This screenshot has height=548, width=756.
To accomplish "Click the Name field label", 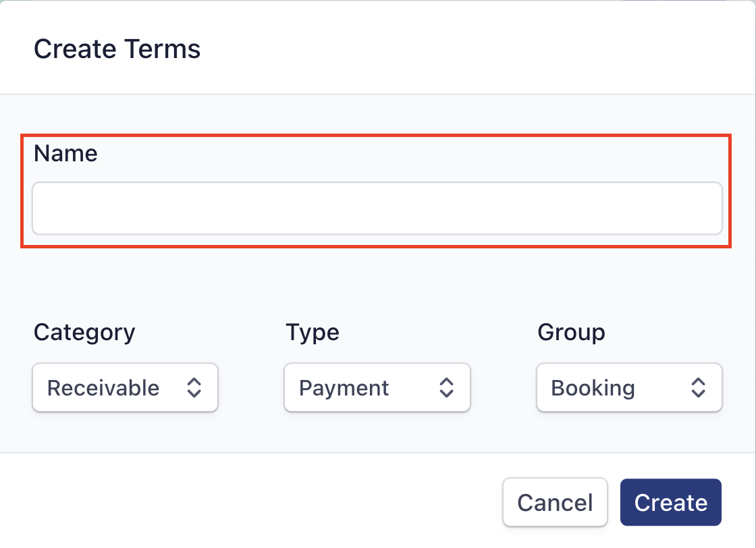I will [65, 153].
